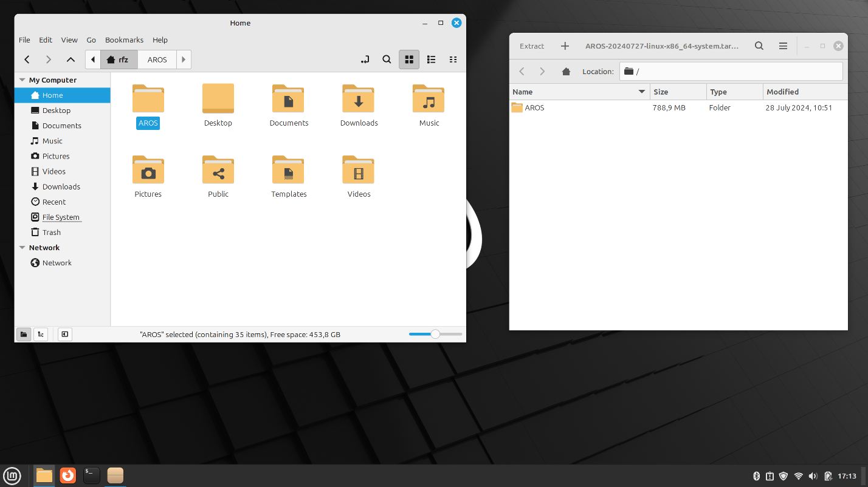Click the Extract button in archive manager

click(x=532, y=46)
